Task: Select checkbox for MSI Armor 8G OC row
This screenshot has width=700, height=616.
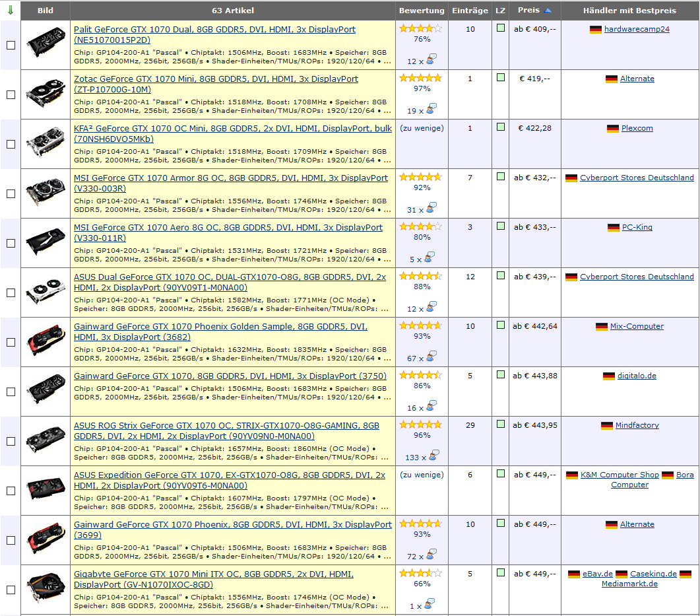Action: pos(11,194)
